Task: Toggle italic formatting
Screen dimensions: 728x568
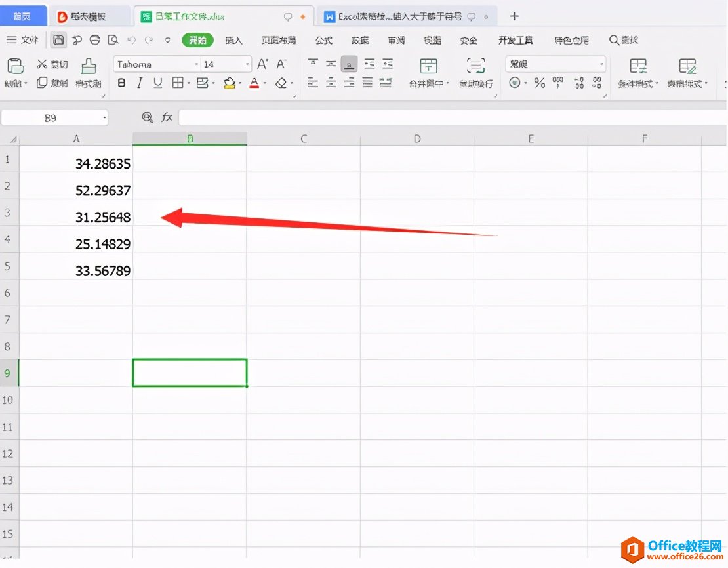Action: 139,83
